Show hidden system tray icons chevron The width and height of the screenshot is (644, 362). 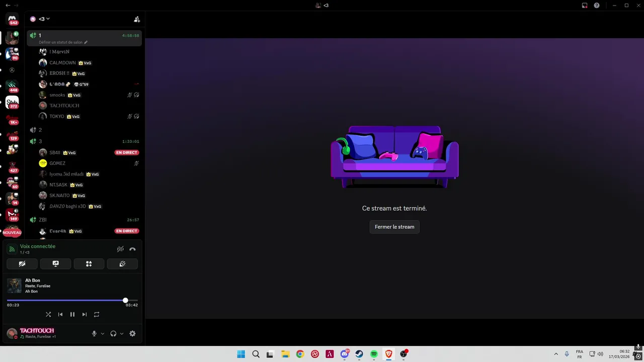tap(556, 354)
